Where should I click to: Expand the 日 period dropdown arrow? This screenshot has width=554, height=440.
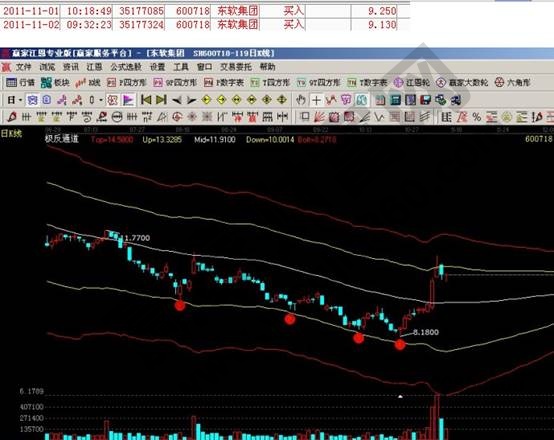20,100
